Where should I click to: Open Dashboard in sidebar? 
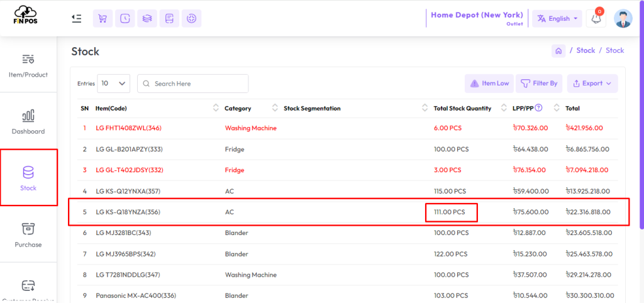tap(28, 123)
